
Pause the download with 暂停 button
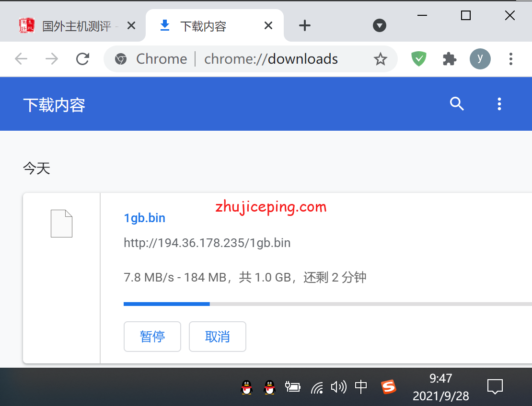[152, 337]
